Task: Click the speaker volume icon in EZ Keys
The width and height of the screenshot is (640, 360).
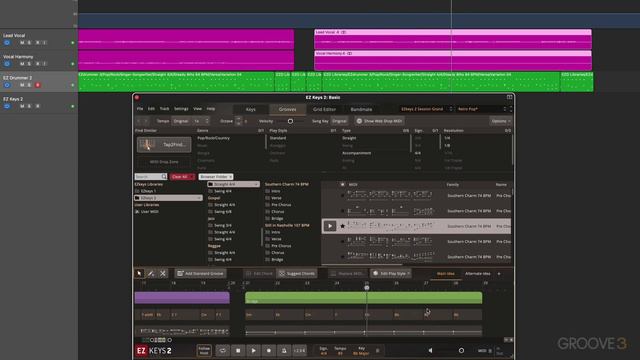Action: (430, 350)
